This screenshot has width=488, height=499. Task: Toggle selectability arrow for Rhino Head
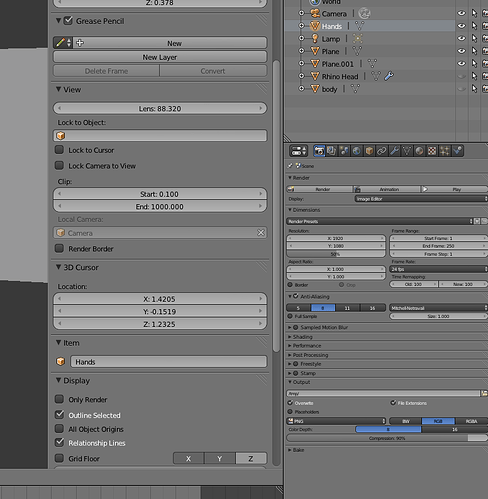tap(474, 77)
